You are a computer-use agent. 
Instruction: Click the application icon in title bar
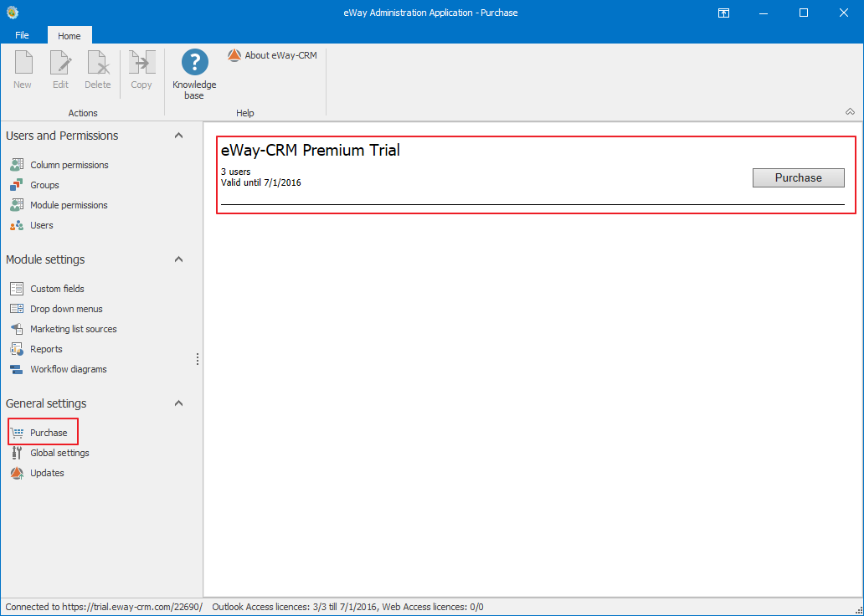tap(13, 13)
